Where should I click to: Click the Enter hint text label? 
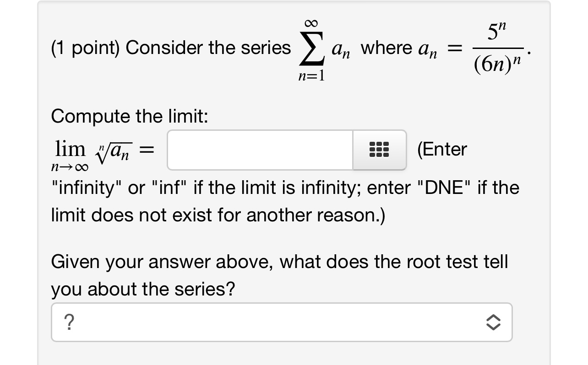point(442,149)
